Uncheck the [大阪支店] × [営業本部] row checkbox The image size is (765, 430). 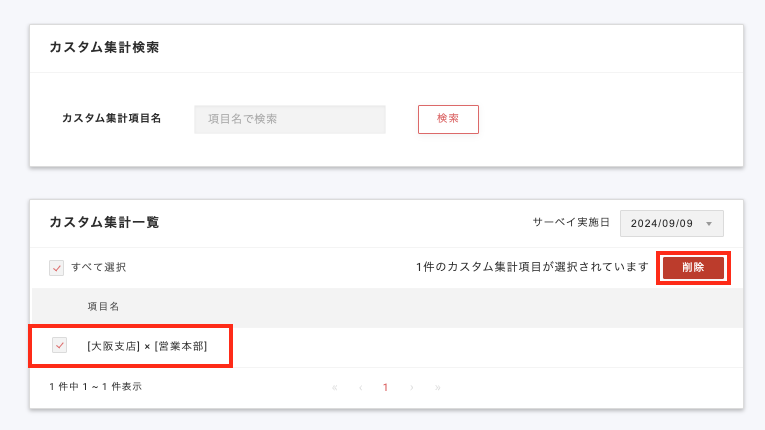pos(60,346)
